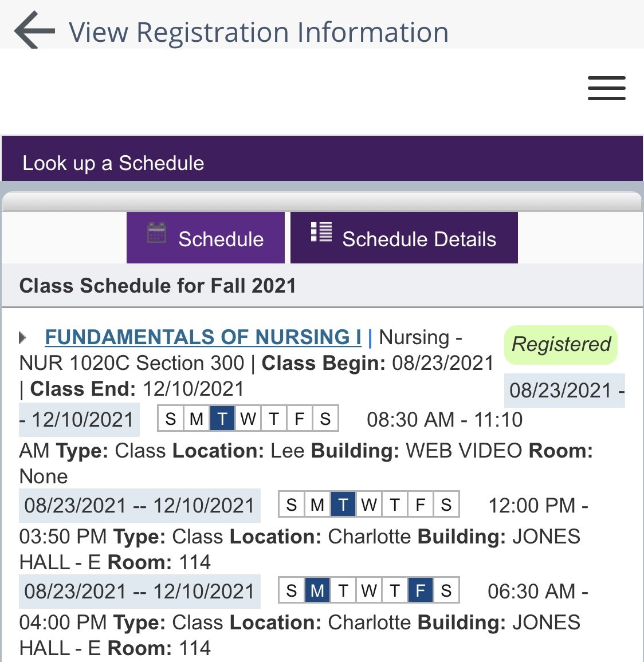This screenshot has height=662, width=644.
Task: Click highlighted Tuesday box for 08:30 AM class
Action: click(222, 419)
